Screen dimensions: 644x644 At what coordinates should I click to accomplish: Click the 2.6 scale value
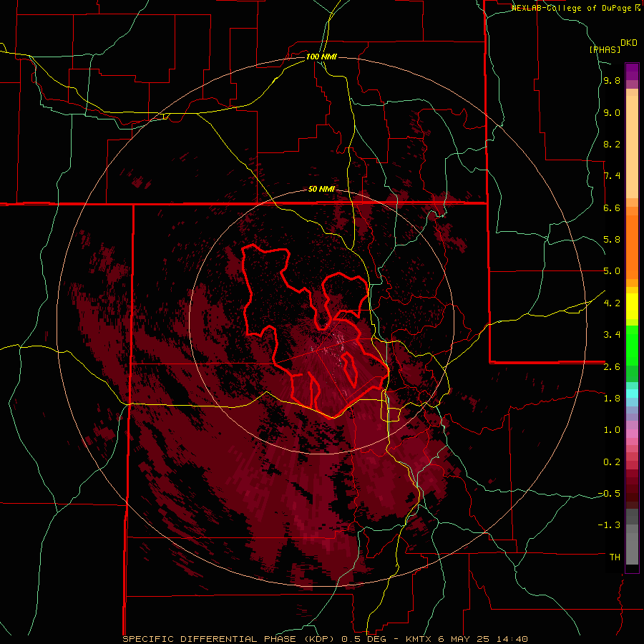612,366
